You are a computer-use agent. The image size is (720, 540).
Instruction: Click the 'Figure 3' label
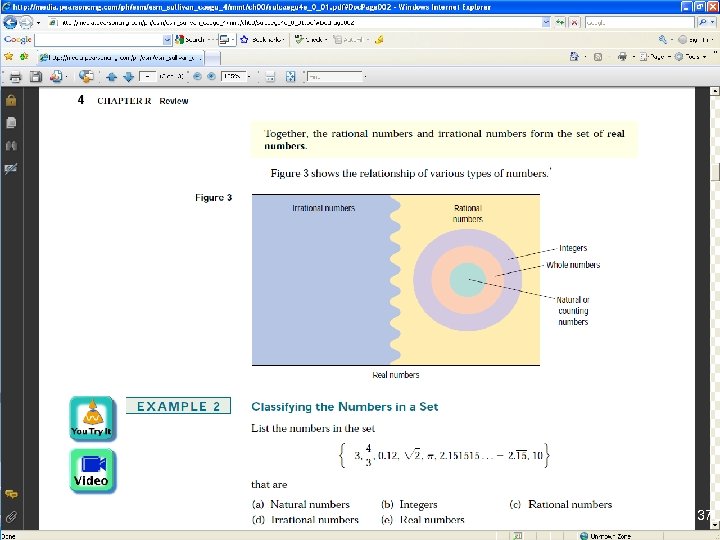coord(214,197)
